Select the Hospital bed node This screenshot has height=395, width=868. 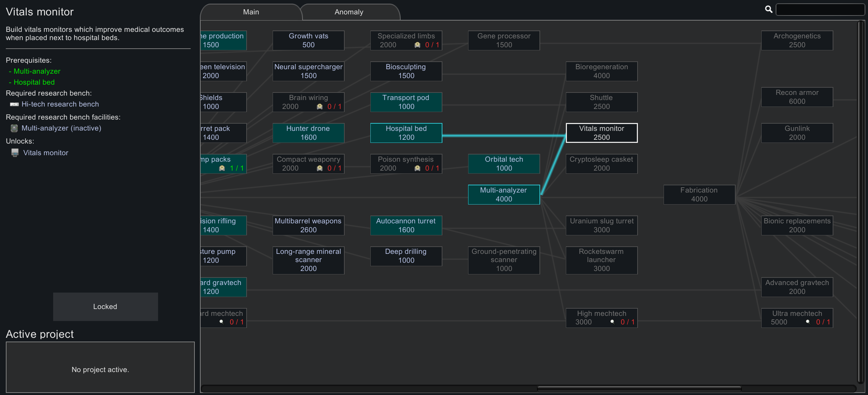tap(406, 133)
